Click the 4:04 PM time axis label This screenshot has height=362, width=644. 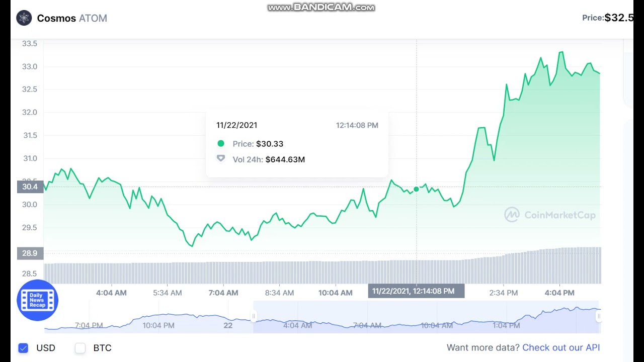[x=559, y=293]
